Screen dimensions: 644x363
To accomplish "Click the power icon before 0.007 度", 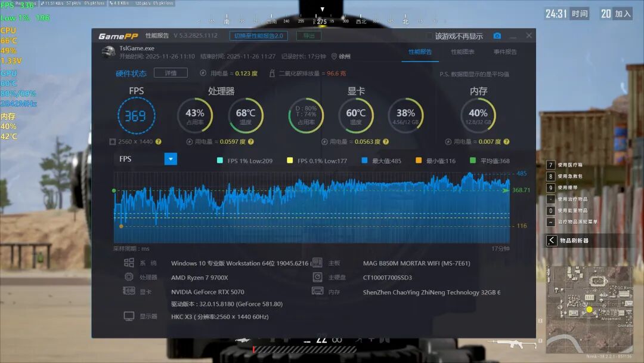I will click(x=448, y=142).
